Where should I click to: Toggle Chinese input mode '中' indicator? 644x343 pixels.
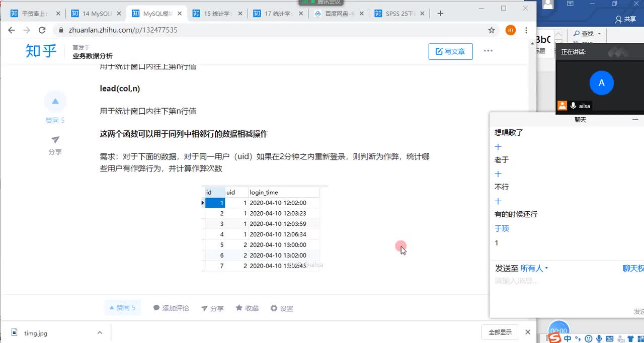568,338
